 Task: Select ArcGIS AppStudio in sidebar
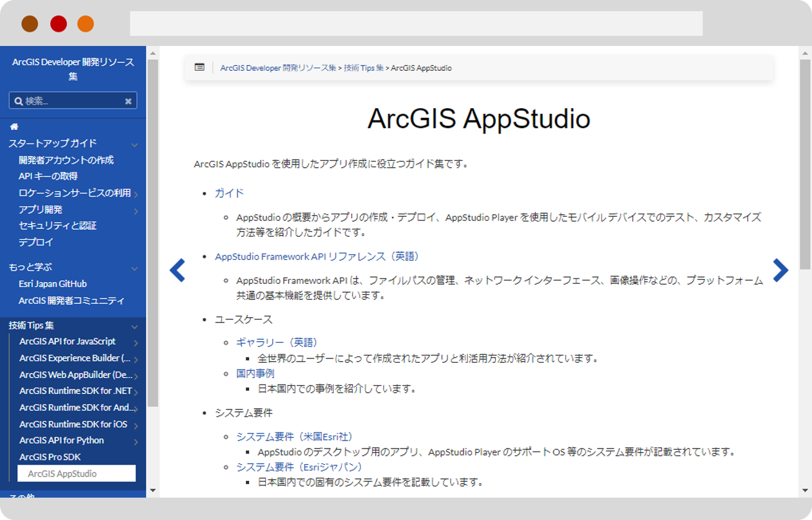click(x=76, y=473)
